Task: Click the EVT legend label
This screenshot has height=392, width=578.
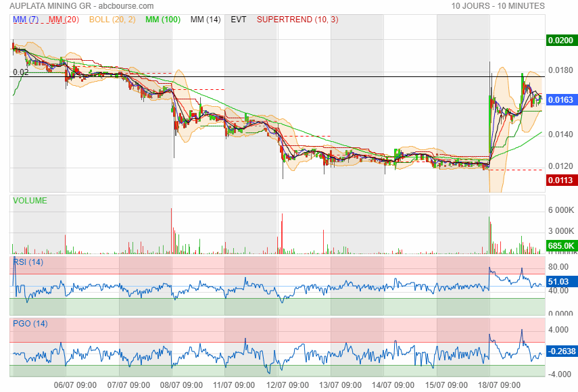Action: 239,20
